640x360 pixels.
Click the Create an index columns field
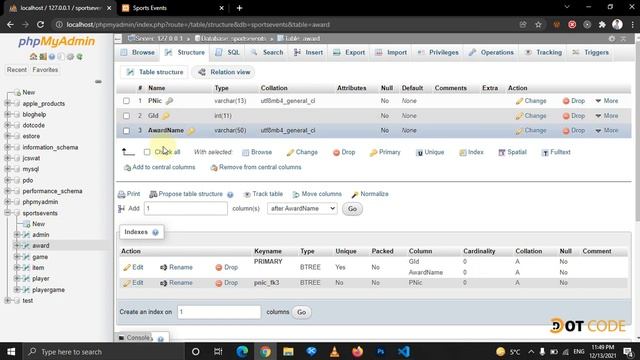tap(219, 312)
